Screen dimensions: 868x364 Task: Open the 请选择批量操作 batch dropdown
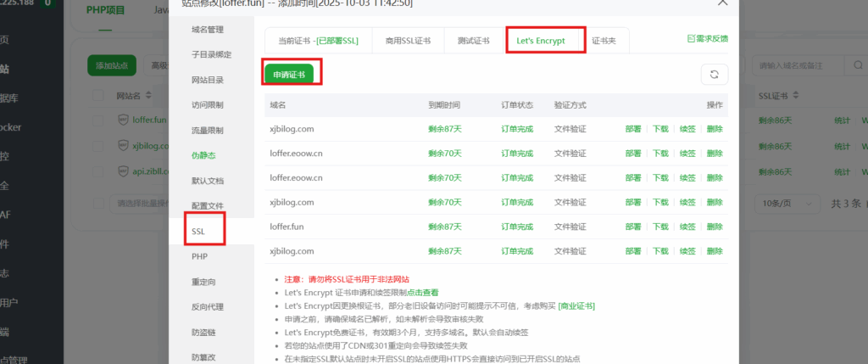coord(138,204)
